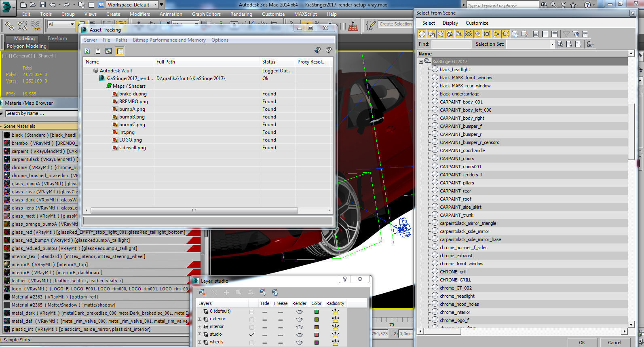Click the Unlink Selection tool
The width and height of the screenshot is (644, 347).
click(22, 26)
